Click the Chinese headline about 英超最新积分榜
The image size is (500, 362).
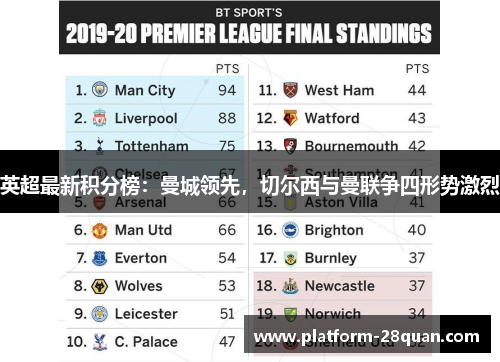(250, 185)
